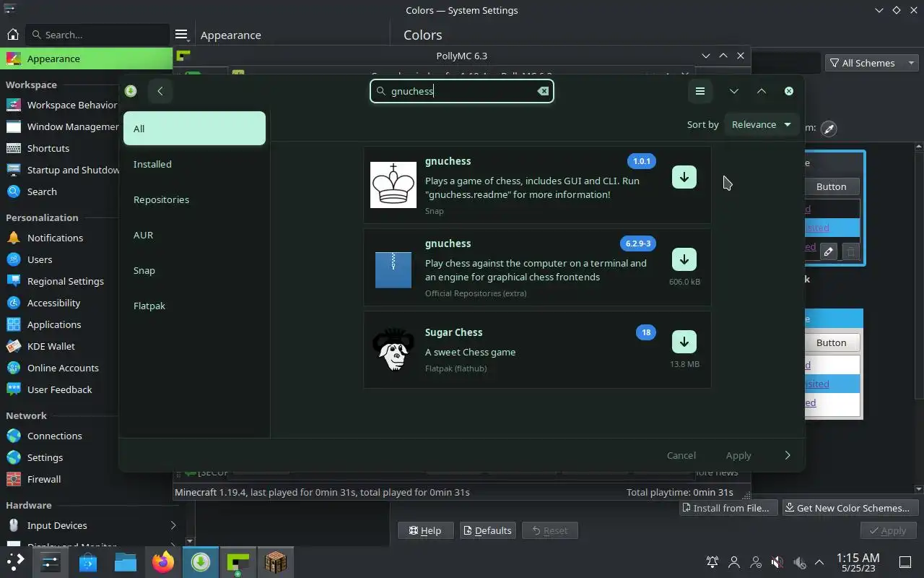Click version badge 6.2.9-3
924x578 pixels.
pyautogui.click(x=637, y=243)
